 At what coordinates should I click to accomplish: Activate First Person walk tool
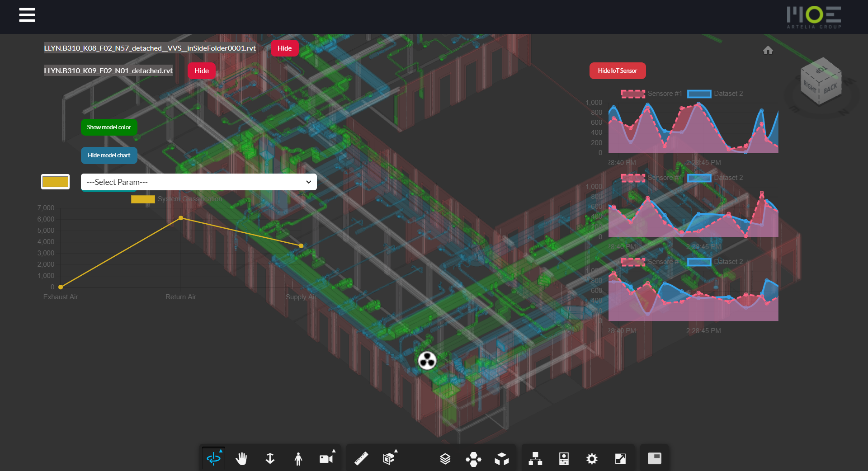(298, 459)
